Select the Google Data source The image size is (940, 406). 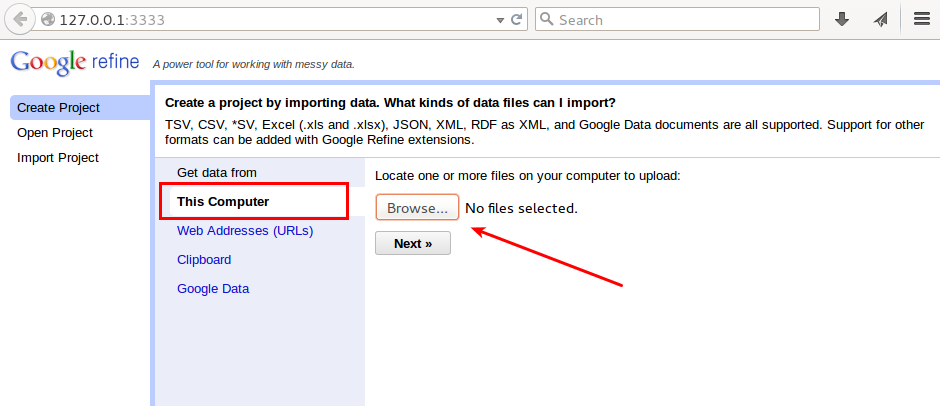tap(213, 288)
